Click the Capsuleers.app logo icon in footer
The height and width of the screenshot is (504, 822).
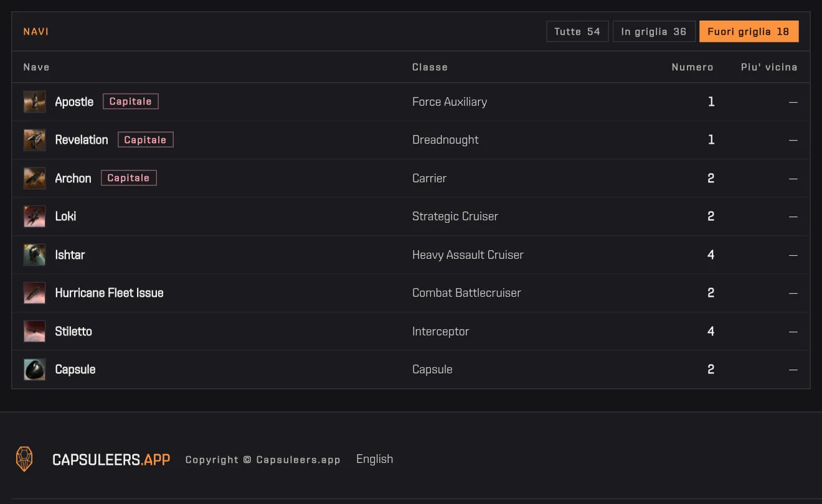(24, 459)
